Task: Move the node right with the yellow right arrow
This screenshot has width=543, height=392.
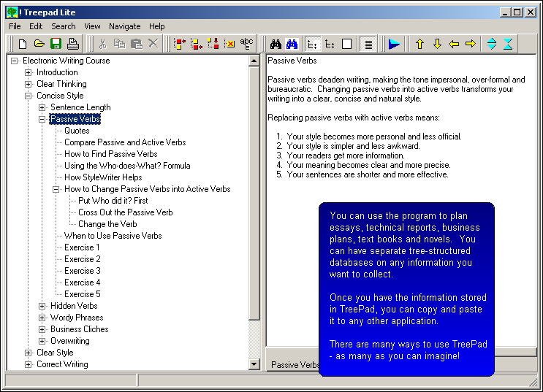Action: pyautogui.click(x=470, y=44)
